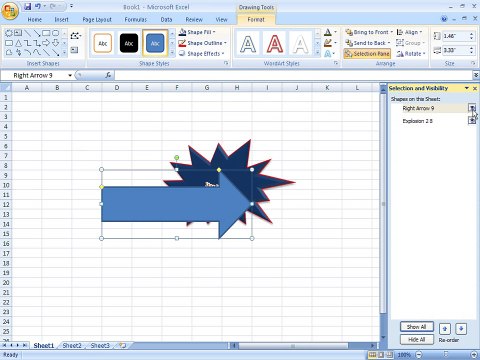Select the Oval shape in the shapes gallery
This screenshot has height=360, width=480.
pos(56,33)
